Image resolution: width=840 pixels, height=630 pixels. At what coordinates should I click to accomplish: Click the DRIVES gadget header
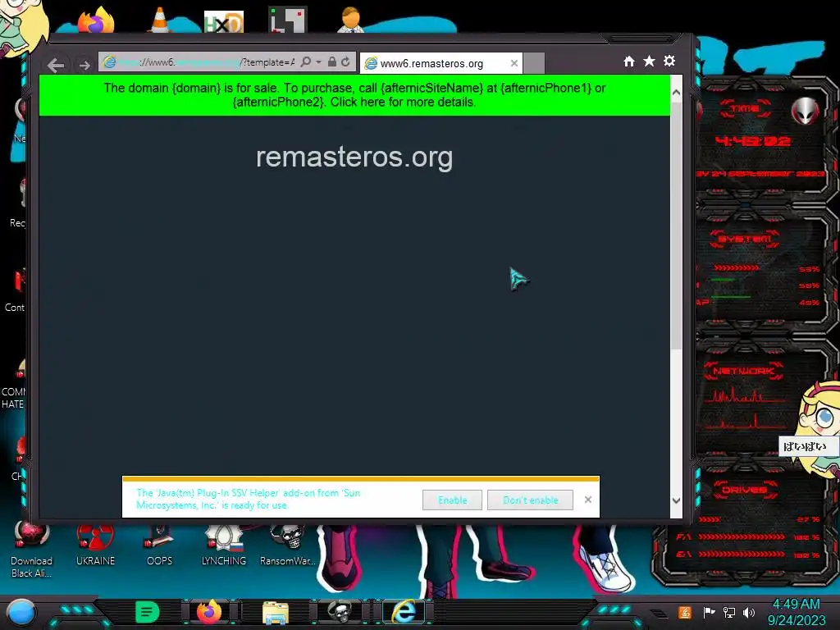pos(745,490)
